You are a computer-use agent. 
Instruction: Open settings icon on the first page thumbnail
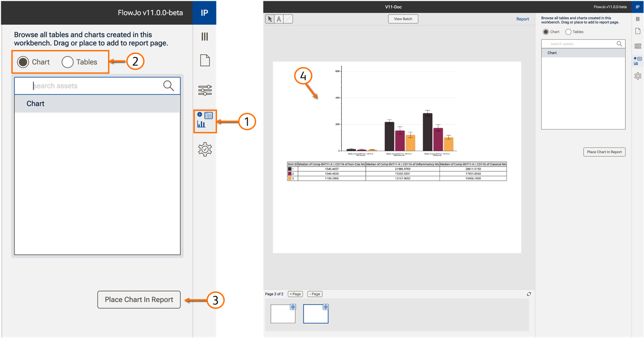293,307
